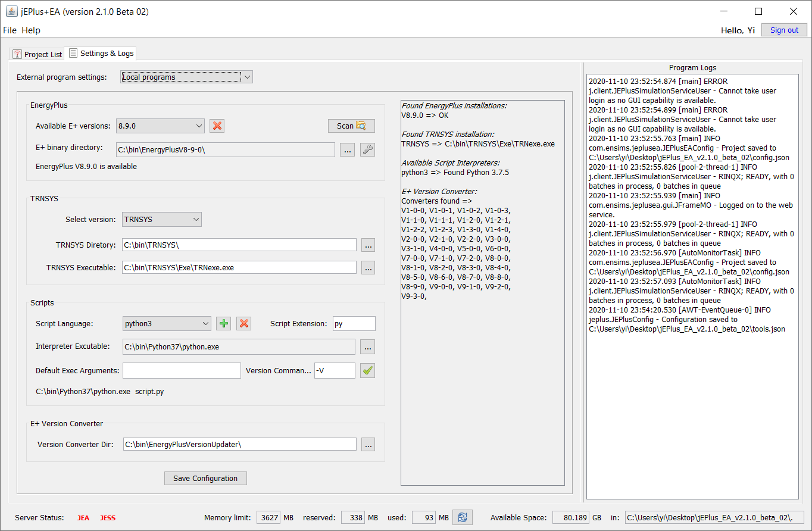Viewport: 812px width, 531px height.
Task: Click the 'Server Status:' label
Action: (x=39, y=518)
